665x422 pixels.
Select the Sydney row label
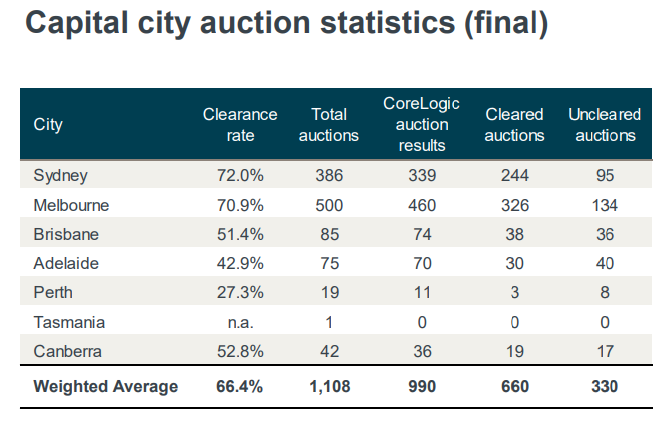click(x=61, y=175)
